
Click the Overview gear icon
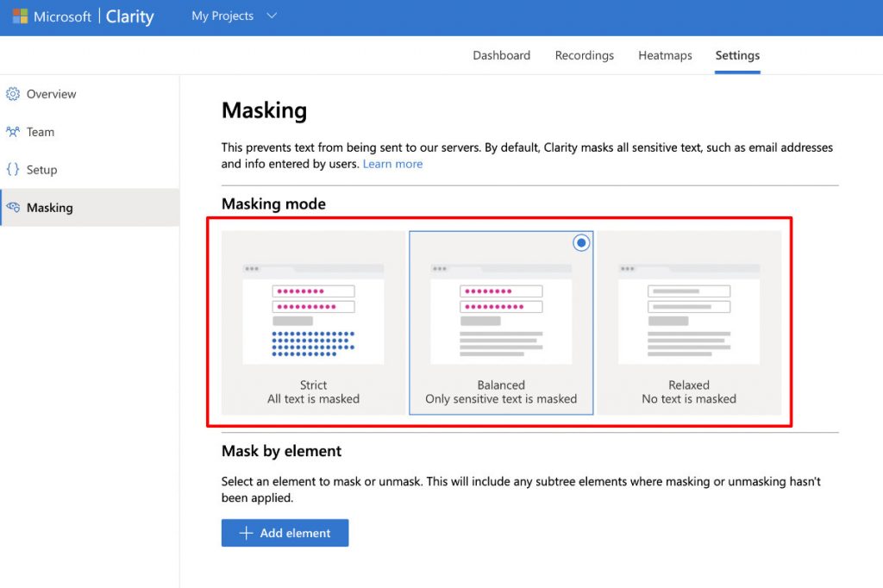13,93
